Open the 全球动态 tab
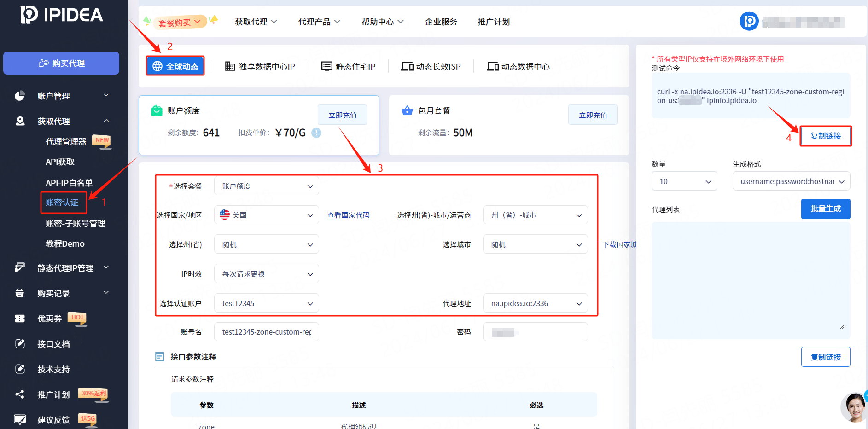The image size is (868, 429). click(x=175, y=66)
